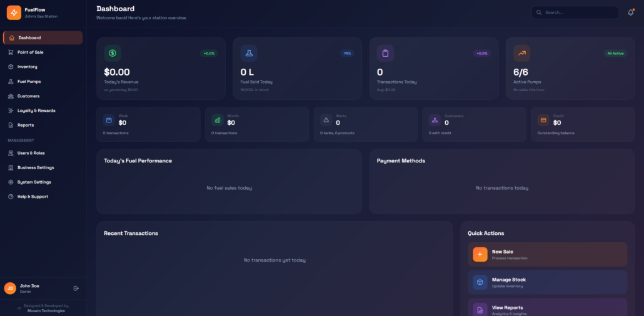Viewport: 644px width, 316px height.
Task: Click into the Search input field
Action: pos(578,12)
